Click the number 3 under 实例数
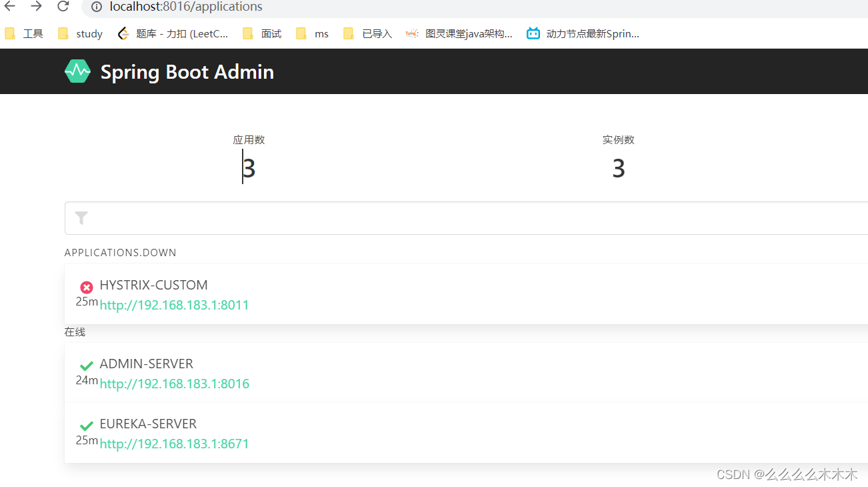 619,169
